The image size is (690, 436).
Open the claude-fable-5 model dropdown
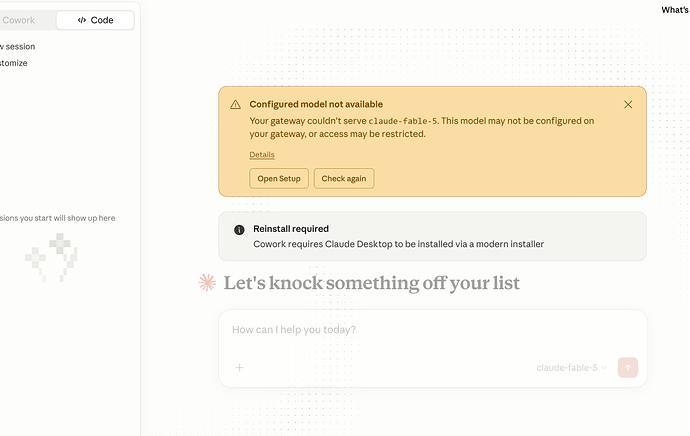(571, 368)
